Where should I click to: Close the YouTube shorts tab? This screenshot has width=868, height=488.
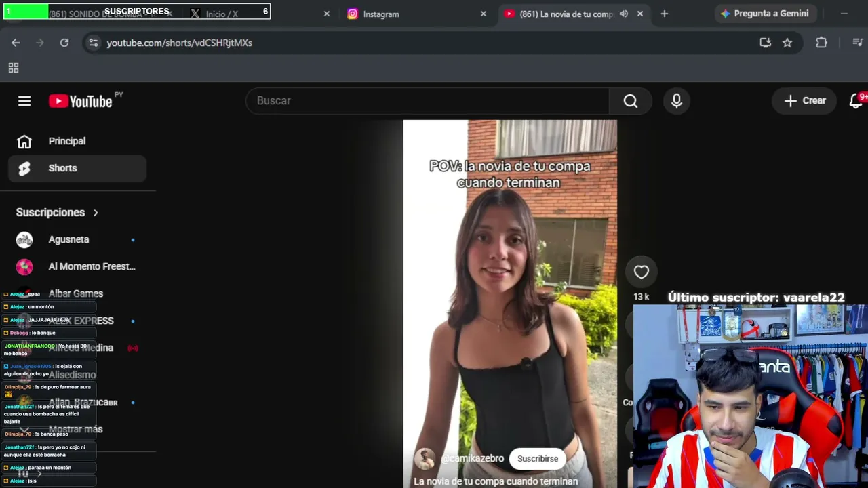640,14
